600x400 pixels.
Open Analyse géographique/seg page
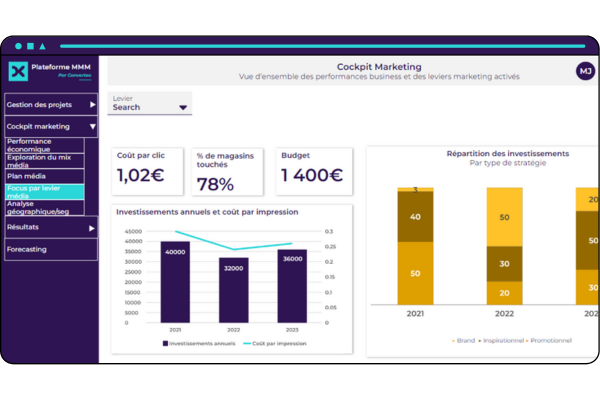(43, 207)
